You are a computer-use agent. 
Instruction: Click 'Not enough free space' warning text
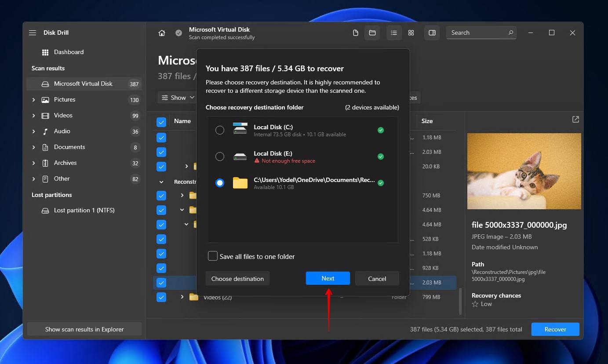tap(288, 161)
